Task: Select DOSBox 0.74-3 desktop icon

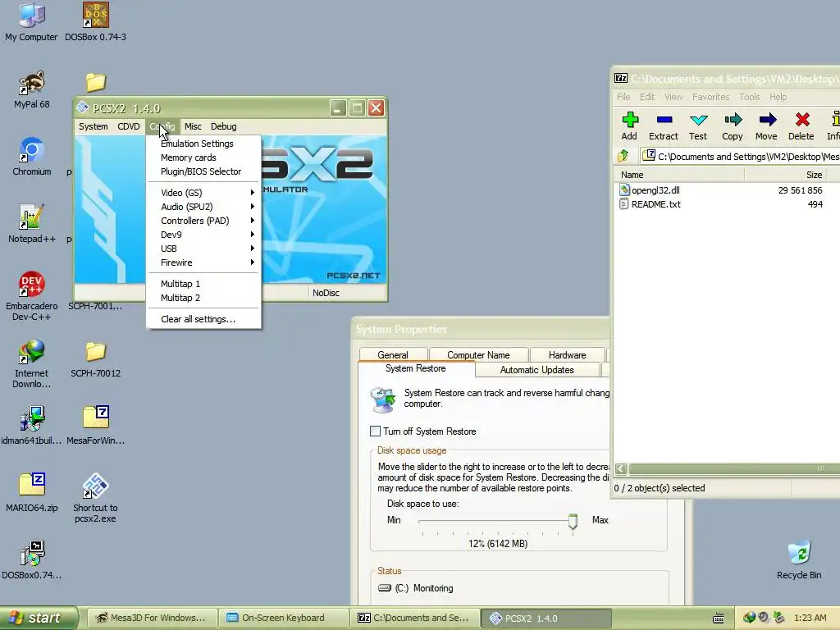Action: [x=96, y=15]
